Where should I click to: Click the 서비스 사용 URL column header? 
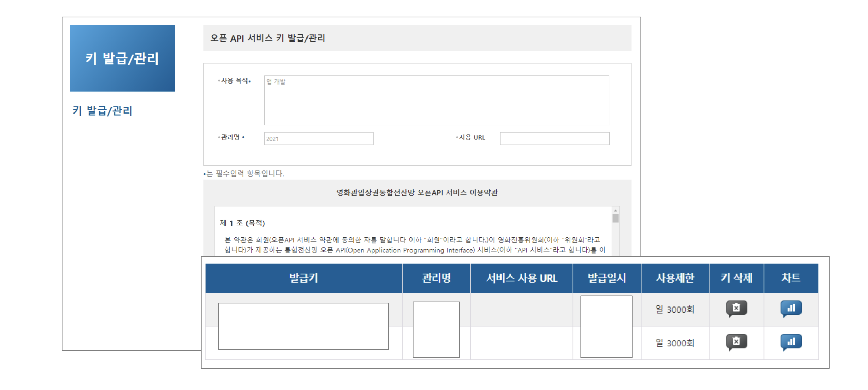click(x=521, y=278)
